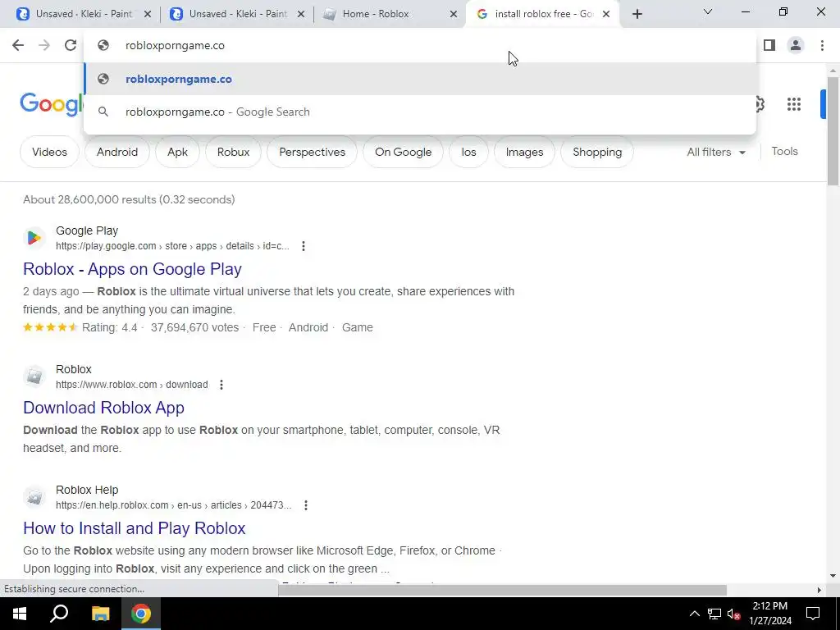Click the Roblox Help favicon
The image size is (840, 630).
[34, 497]
